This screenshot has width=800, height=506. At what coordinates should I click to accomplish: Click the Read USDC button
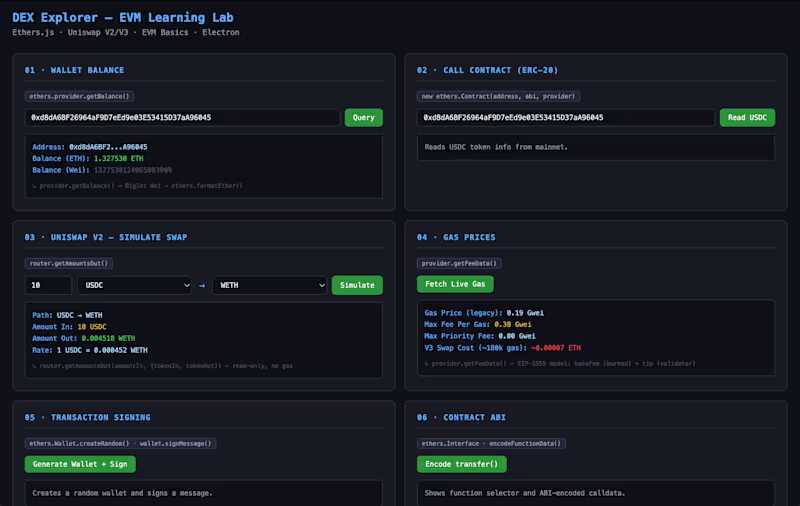pyautogui.click(x=747, y=117)
